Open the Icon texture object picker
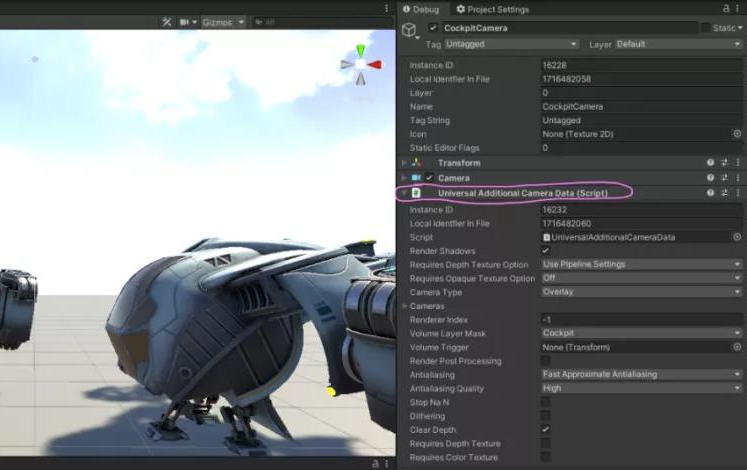Image resolution: width=747 pixels, height=470 pixels. tap(737, 134)
